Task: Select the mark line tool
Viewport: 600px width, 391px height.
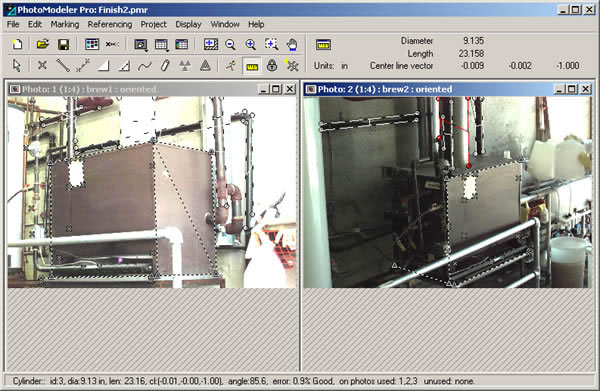Action: click(63, 66)
